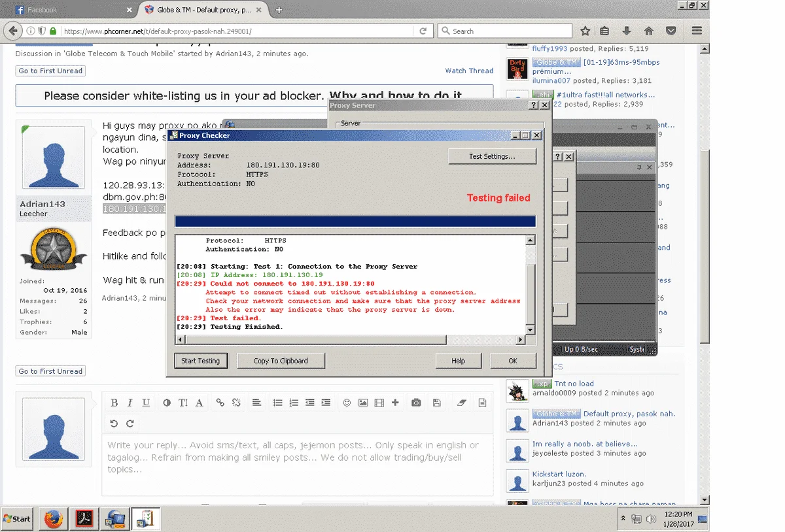The height and width of the screenshot is (532, 785).
Task: Apply bold formatting in reply editor
Action: (114, 403)
